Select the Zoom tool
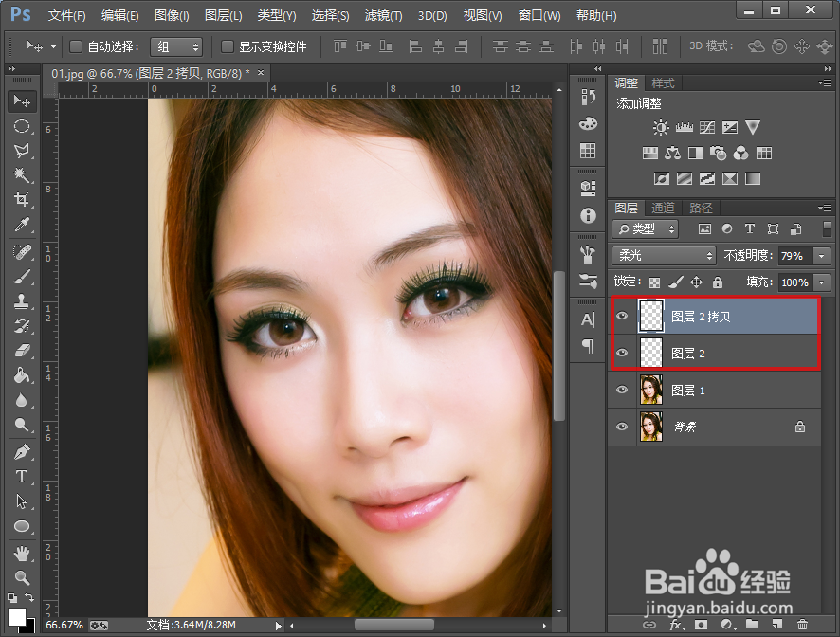 [x=22, y=577]
